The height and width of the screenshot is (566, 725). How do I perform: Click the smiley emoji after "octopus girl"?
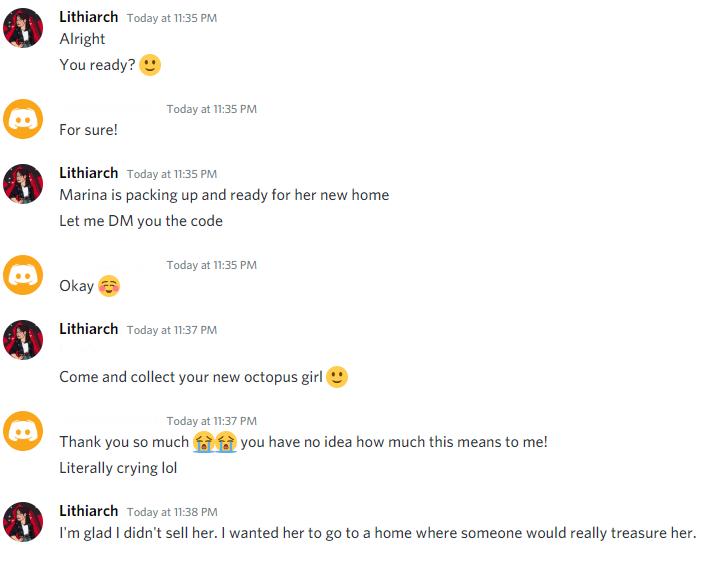pos(337,377)
